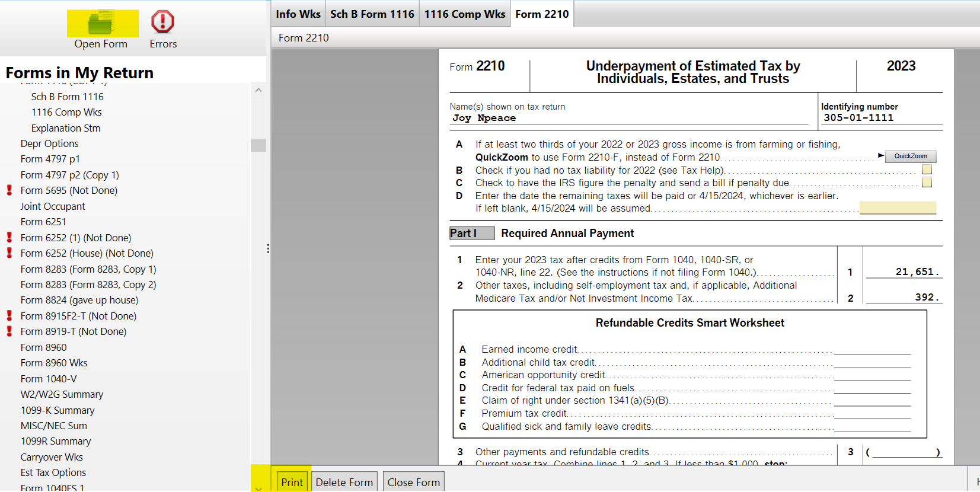Click red error mark beside Form 6252 (1)
Viewport: 980px width, 492px height.
click(9, 238)
